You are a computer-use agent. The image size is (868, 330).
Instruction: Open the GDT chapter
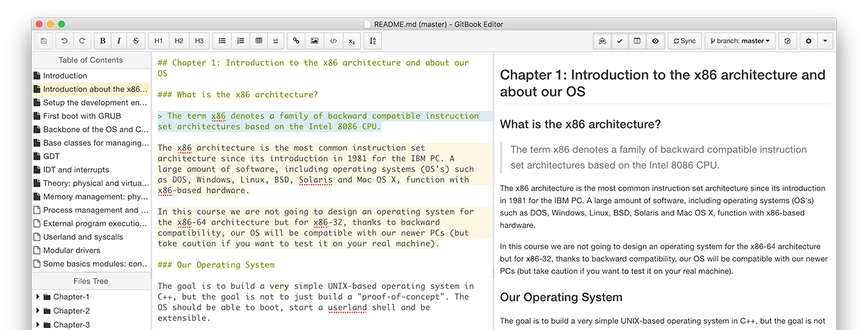coord(91,156)
